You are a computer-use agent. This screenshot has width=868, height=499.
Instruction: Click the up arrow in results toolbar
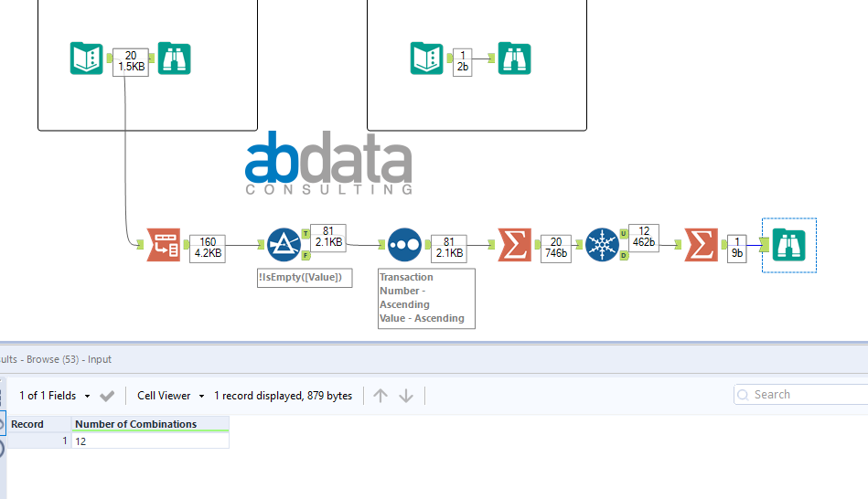pyautogui.click(x=380, y=396)
